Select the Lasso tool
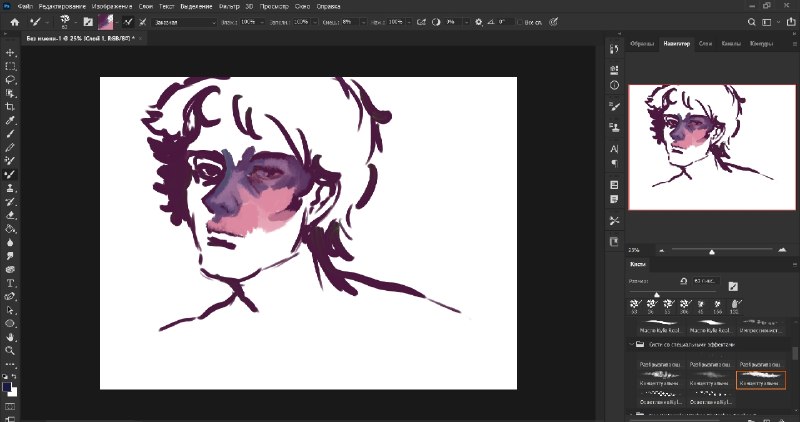Image resolution: width=800 pixels, height=422 pixels. coord(10,80)
